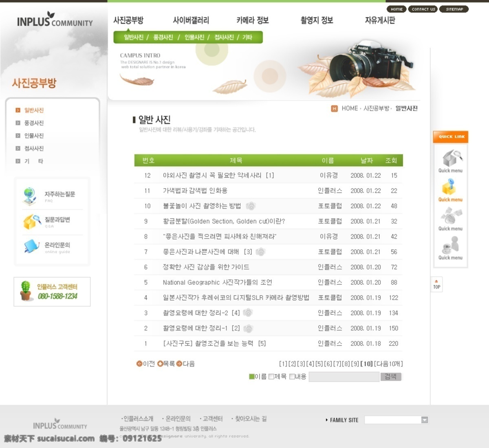
Task: Open post National Geographic 사진작가들의 조언
Action: (217, 282)
